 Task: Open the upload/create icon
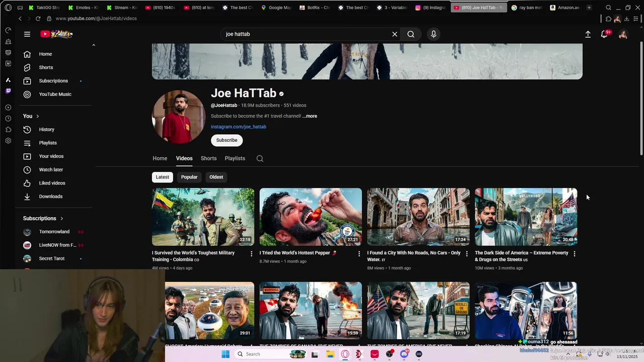[588, 34]
